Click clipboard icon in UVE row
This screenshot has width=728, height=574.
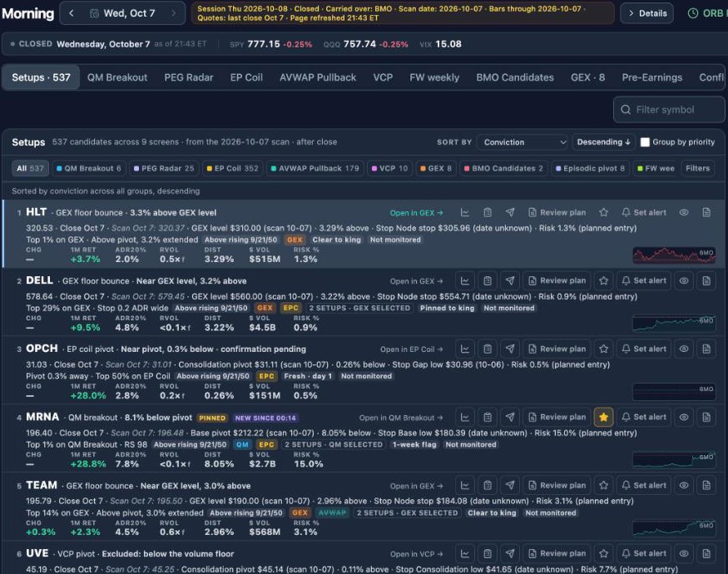(488, 553)
